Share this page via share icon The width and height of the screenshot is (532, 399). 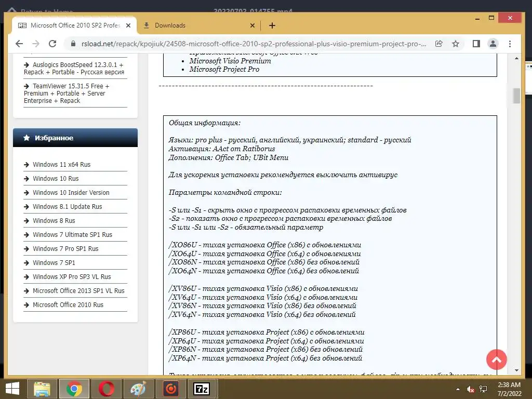438,44
